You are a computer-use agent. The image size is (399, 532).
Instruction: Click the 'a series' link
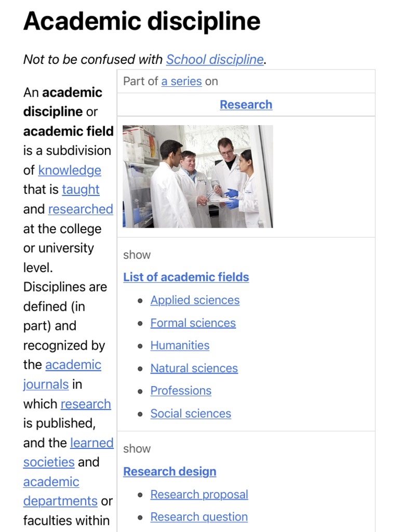click(x=181, y=82)
